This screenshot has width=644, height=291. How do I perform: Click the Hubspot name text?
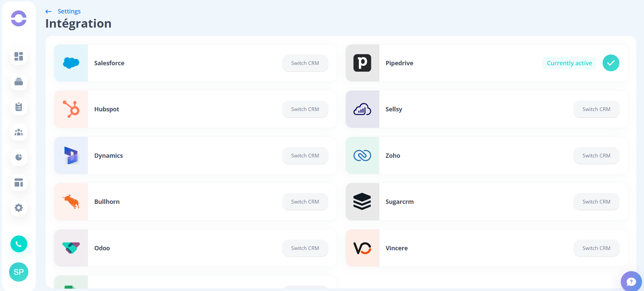[x=107, y=109]
